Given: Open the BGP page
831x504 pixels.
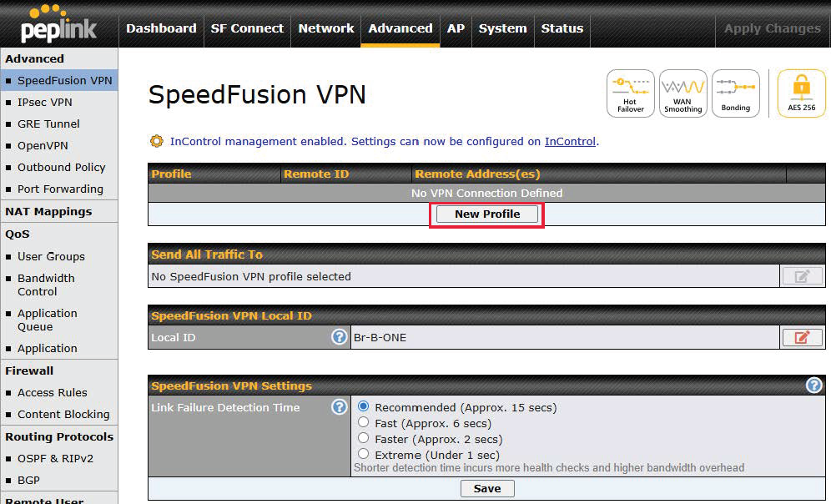Looking at the screenshot, I should coord(28,480).
